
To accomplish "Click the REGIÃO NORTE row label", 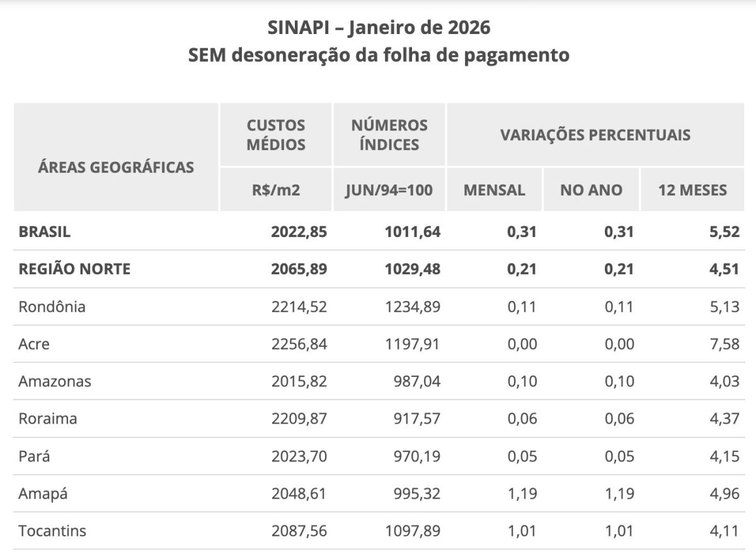I will pos(74,269).
